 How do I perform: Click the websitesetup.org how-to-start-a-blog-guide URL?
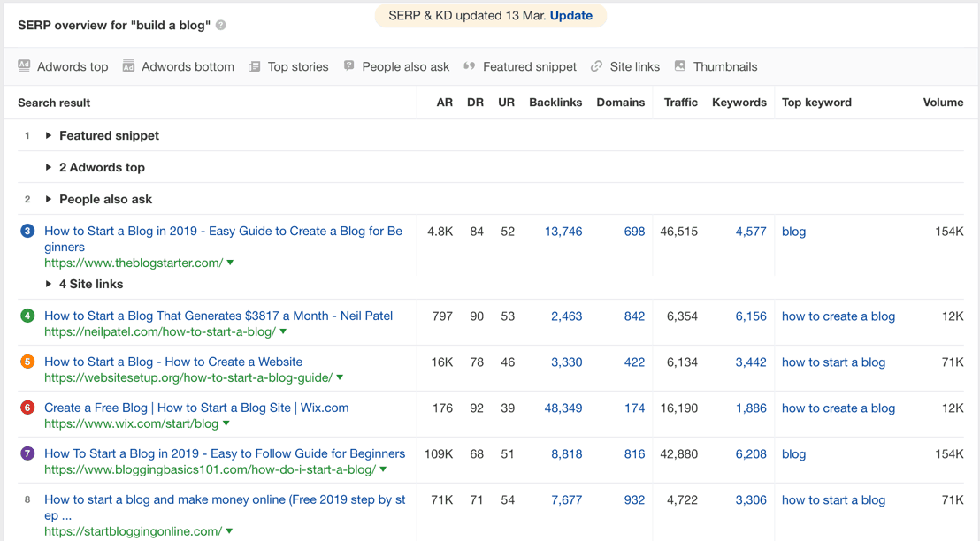point(188,377)
